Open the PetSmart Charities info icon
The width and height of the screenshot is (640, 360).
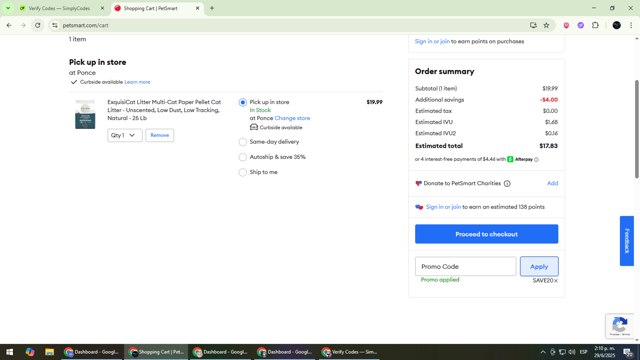point(507,184)
